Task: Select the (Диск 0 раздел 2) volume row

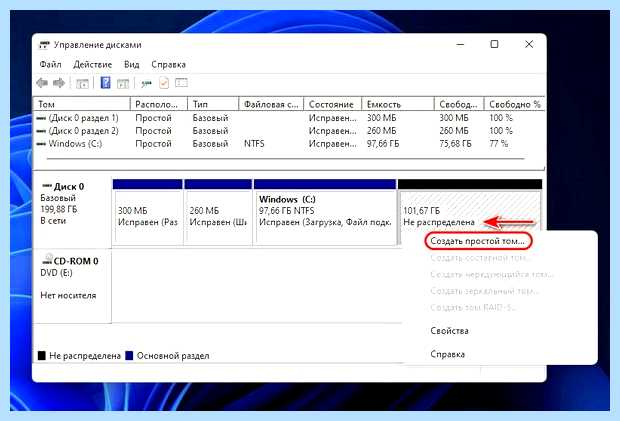Action: tap(289, 131)
